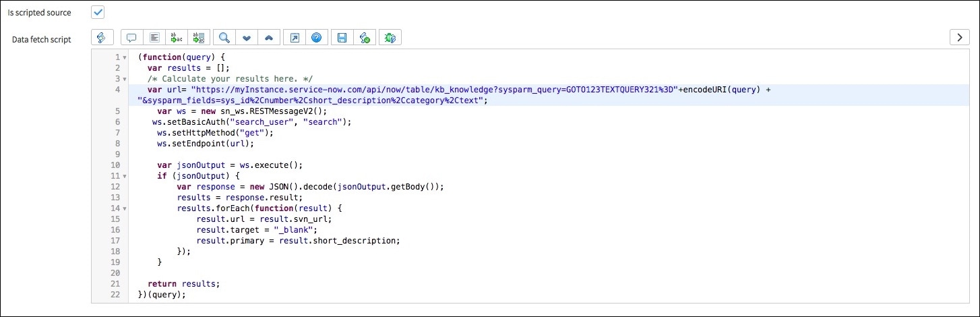
Task: Click the setBasicAuth code line
Action: [252, 121]
